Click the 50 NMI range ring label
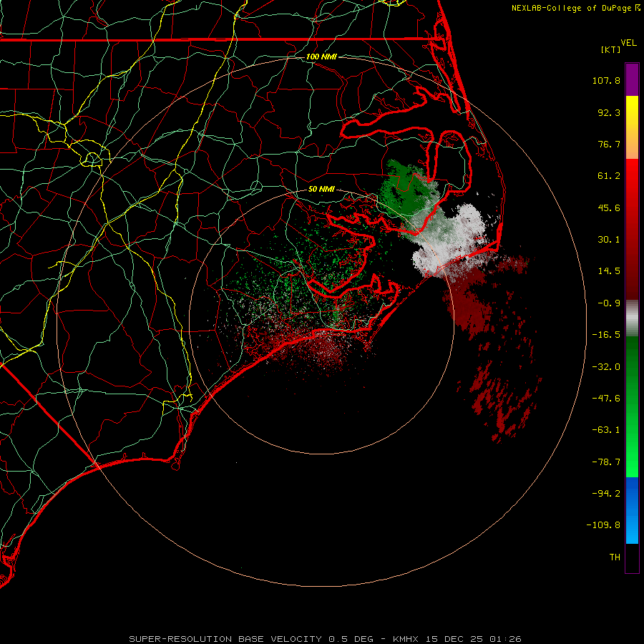 (321, 189)
